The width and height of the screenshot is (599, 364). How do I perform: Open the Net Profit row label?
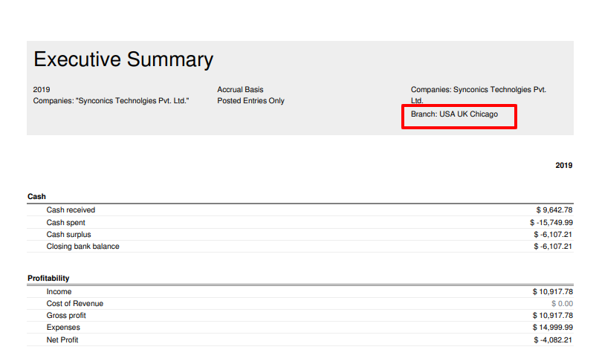tap(62, 340)
